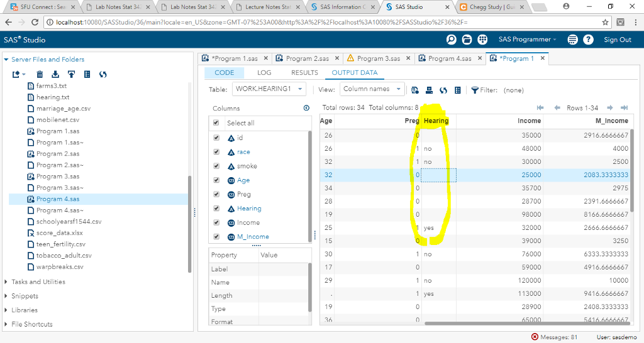
Task: Close the Program 2.sas tab
Action: pos(337,58)
